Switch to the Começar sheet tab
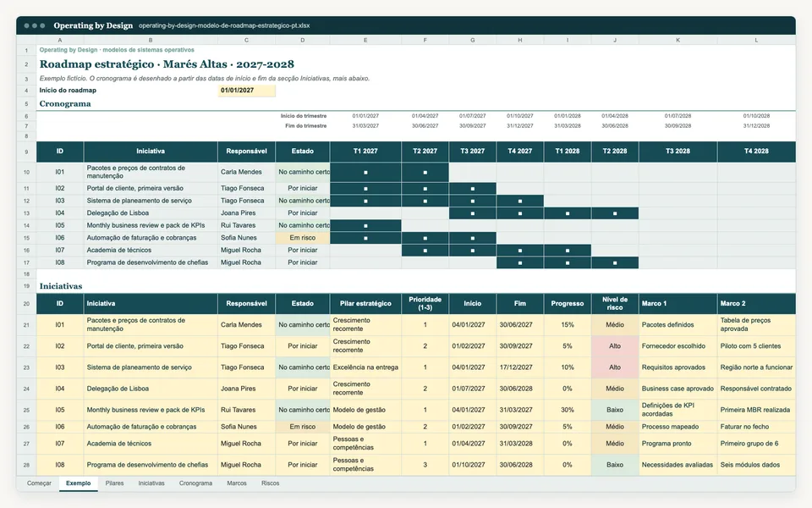The height and width of the screenshot is (508, 812). (39, 483)
